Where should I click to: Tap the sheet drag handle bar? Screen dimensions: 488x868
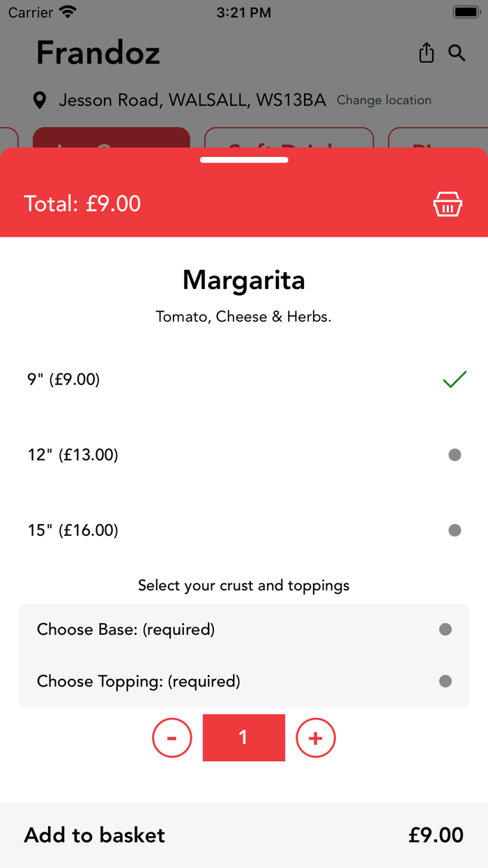pos(244,160)
